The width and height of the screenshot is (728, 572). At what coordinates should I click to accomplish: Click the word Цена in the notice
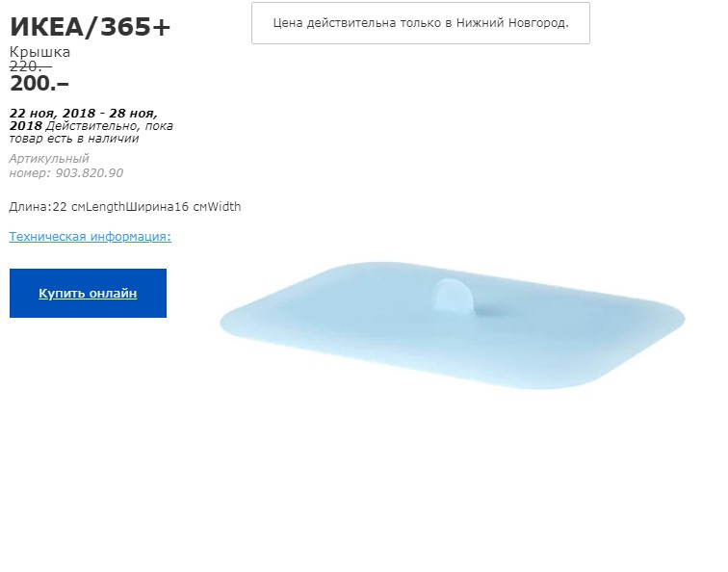pyautogui.click(x=288, y=23)
